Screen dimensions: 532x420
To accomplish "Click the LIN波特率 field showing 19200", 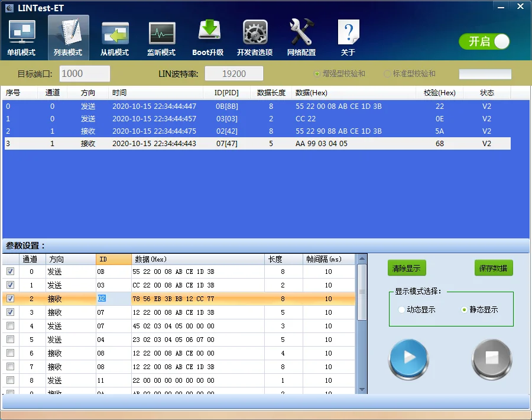I will click(234, 74).
